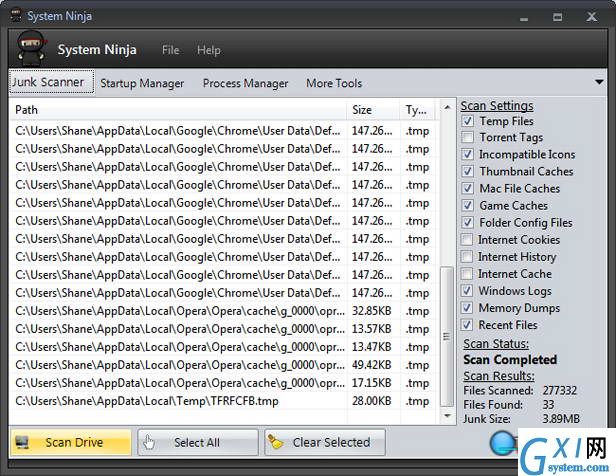Open the Help menu
The image size is (616, 476).
point(209,50)
